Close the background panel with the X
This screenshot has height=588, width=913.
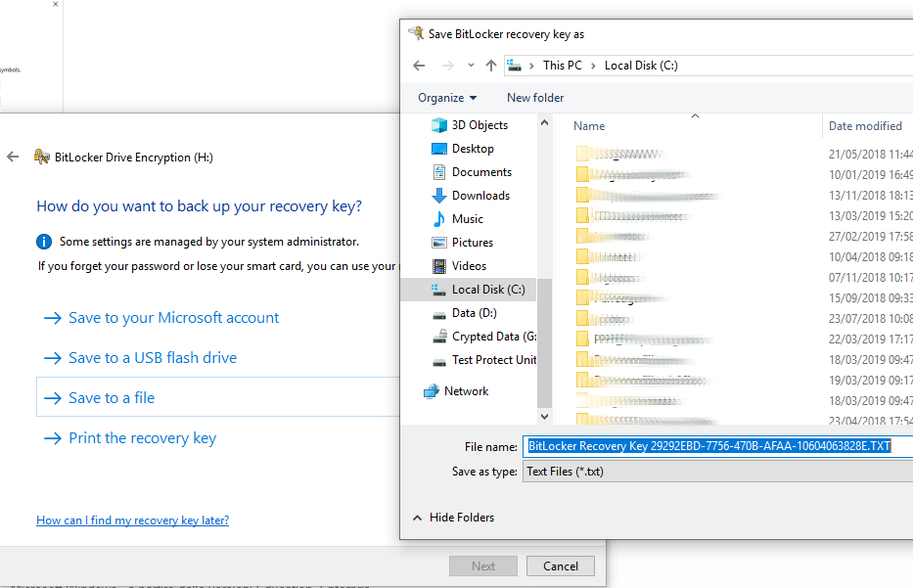pos(56,4)
